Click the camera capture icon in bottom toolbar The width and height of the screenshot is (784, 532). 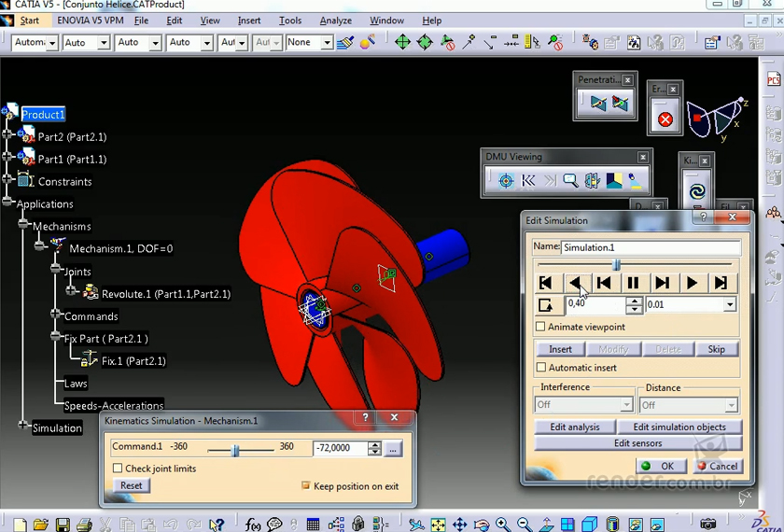tap(708, 525)
